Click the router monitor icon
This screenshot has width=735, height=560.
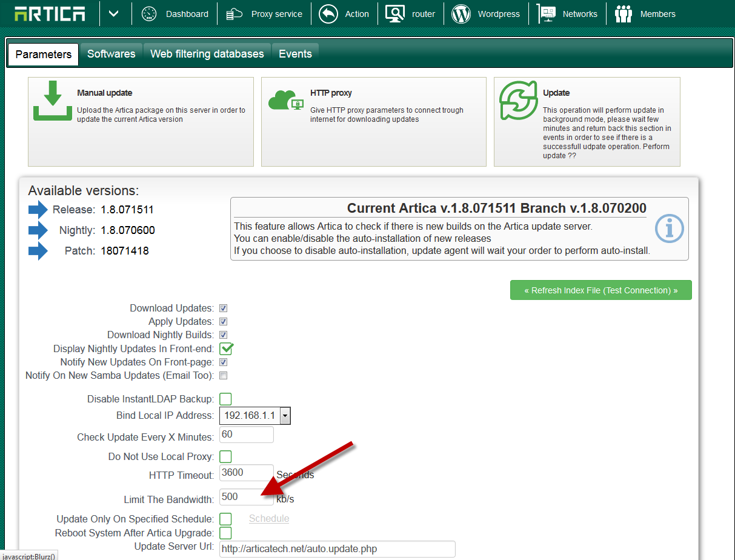click(x=395, y=13)
